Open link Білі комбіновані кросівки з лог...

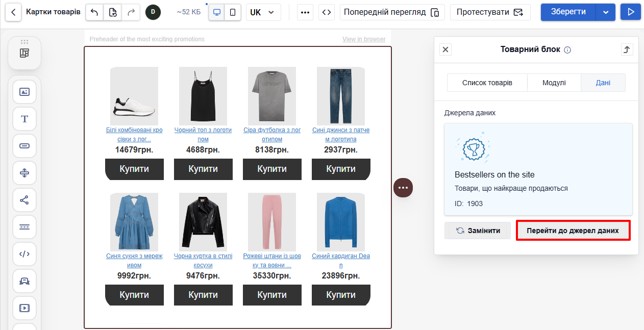[x=134, y=135]
